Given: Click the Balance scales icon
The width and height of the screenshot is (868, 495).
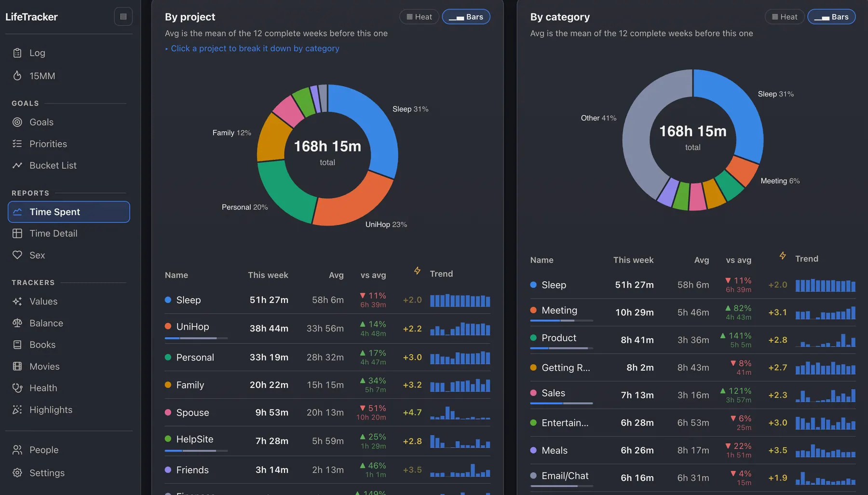Looking at the screenshot, I should [17, 323].
